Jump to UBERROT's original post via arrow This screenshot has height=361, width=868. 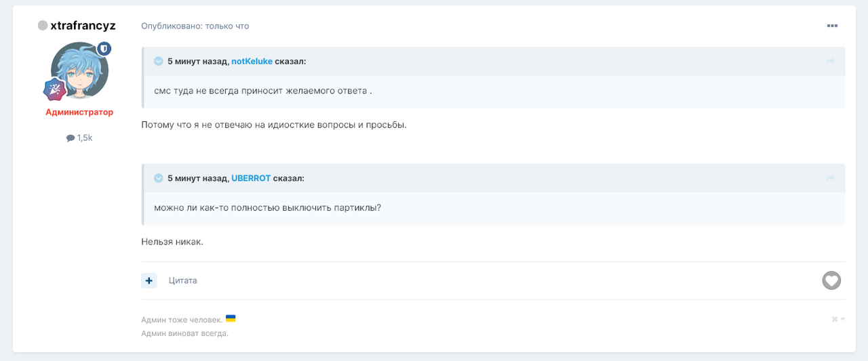coord(830,178)
